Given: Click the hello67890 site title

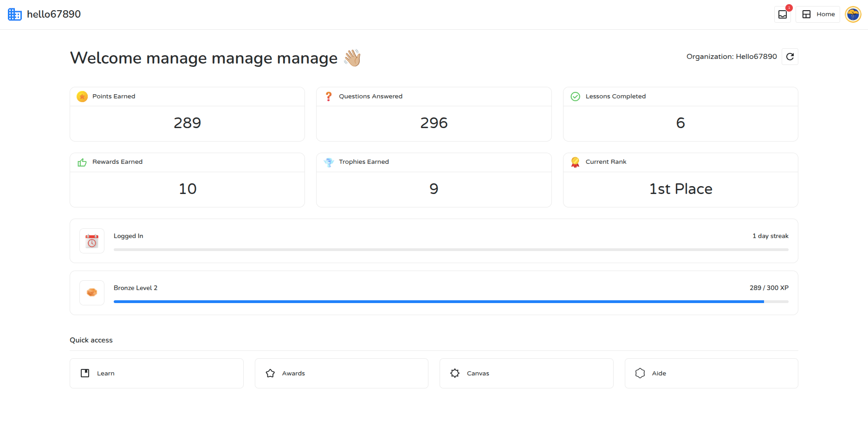Looking at the screenshot, I should point(54,14).
